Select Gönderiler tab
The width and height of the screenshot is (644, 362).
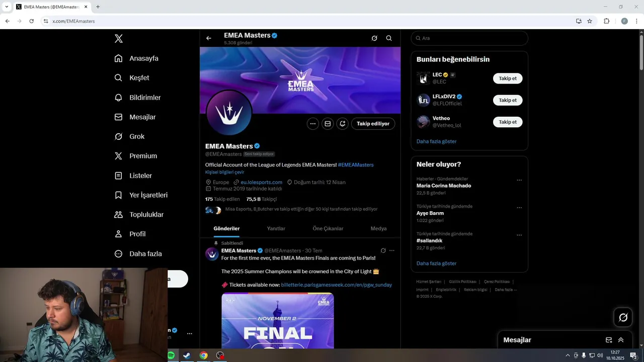tap(226, 229)
